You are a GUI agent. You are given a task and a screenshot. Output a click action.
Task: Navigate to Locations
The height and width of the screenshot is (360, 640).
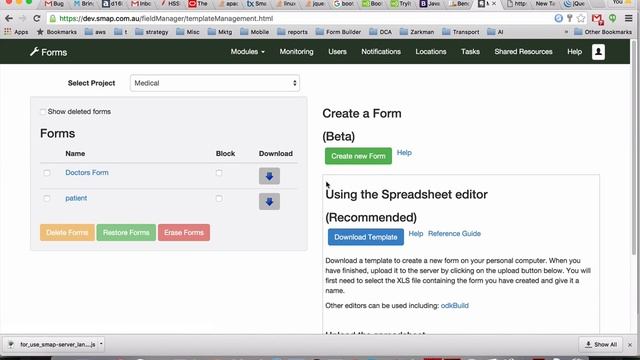point(431,52)
